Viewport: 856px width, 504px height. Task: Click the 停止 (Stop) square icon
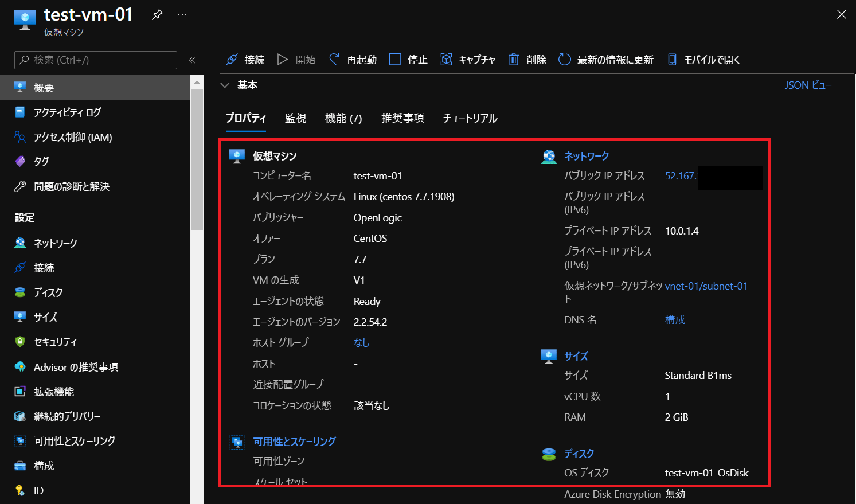(395, 60)
